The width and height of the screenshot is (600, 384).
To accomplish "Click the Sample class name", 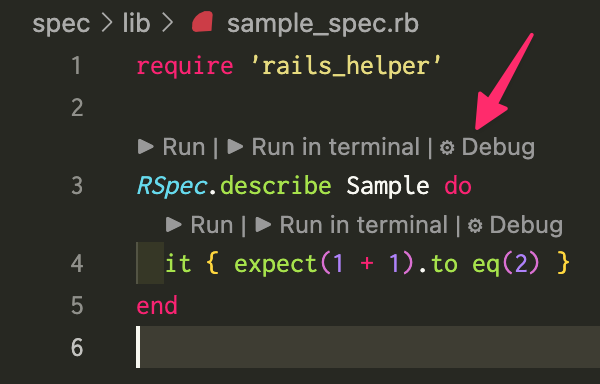I will click(x=388, y=187).
